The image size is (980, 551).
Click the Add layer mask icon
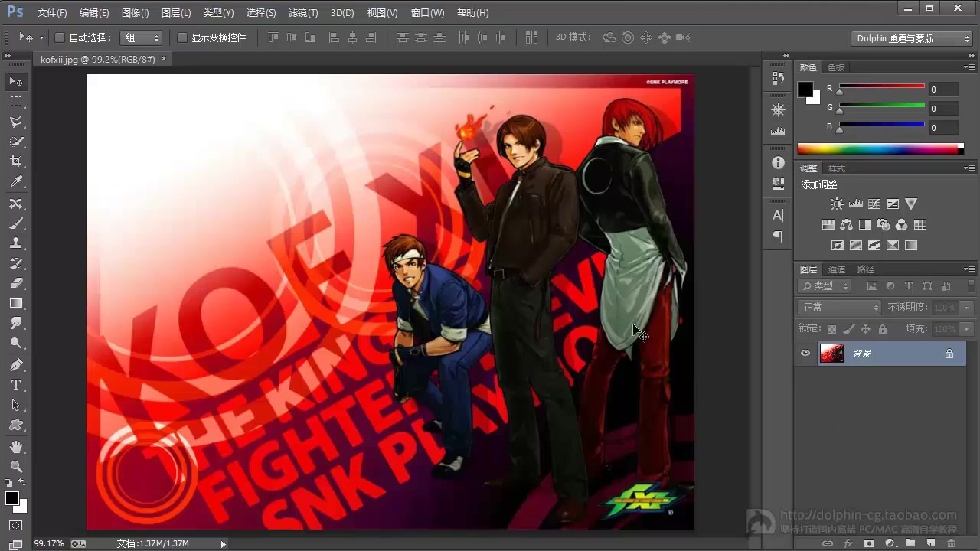[x=869, y=543]
